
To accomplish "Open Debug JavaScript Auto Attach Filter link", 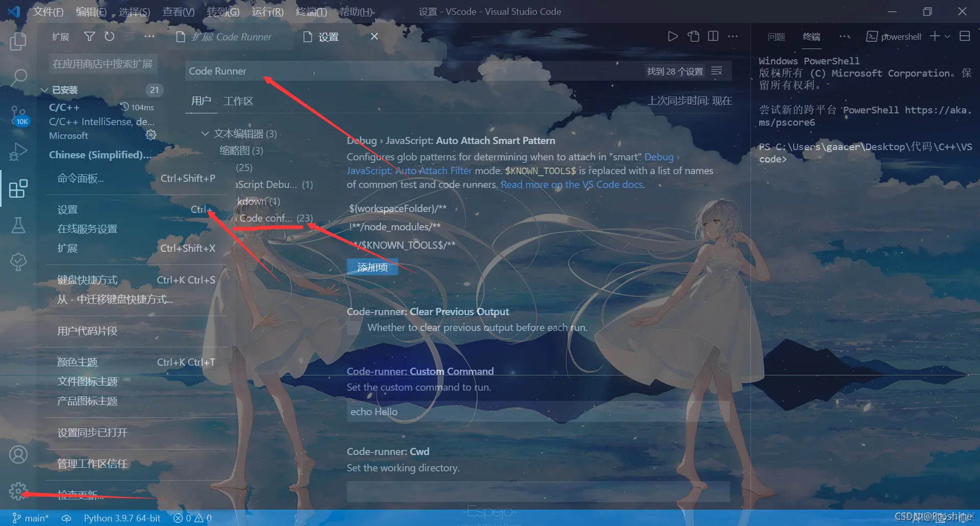I will tap(513, 163).
